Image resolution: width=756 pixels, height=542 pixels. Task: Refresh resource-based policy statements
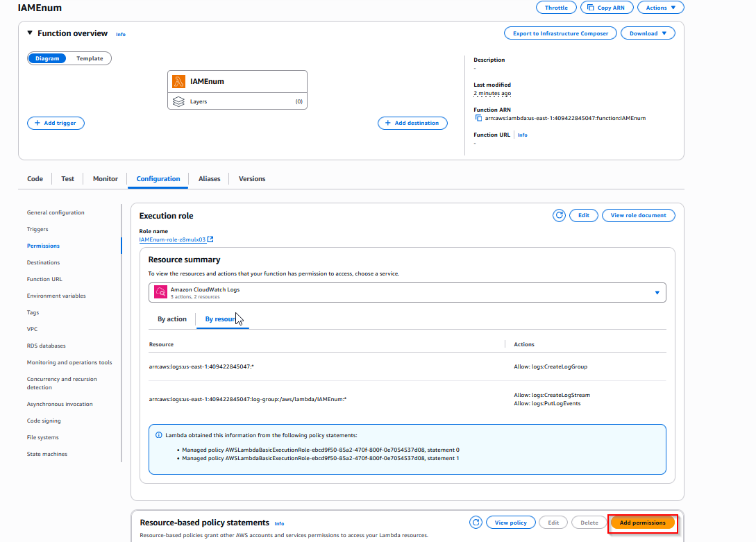[476, 523]
